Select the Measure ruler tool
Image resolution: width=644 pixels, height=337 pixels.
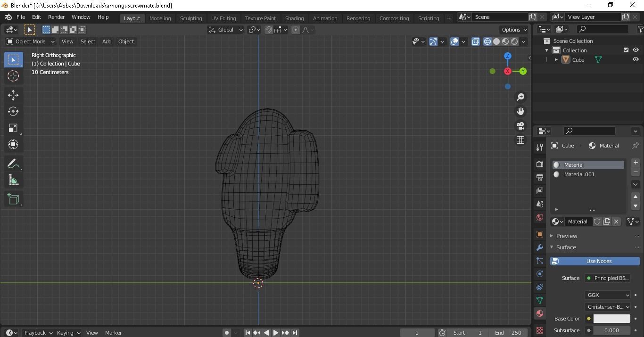point(13,180)
